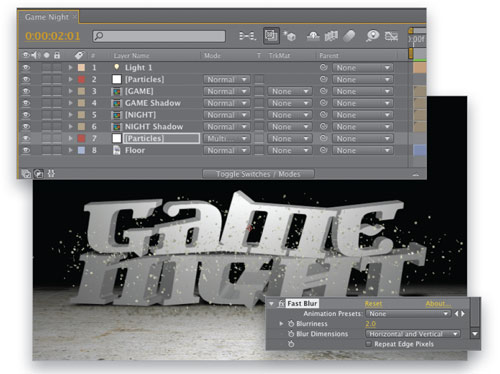Expand Layer Switches pane bottom icon
The width and height of the screenshot is (500, 374).
point(26,174)
